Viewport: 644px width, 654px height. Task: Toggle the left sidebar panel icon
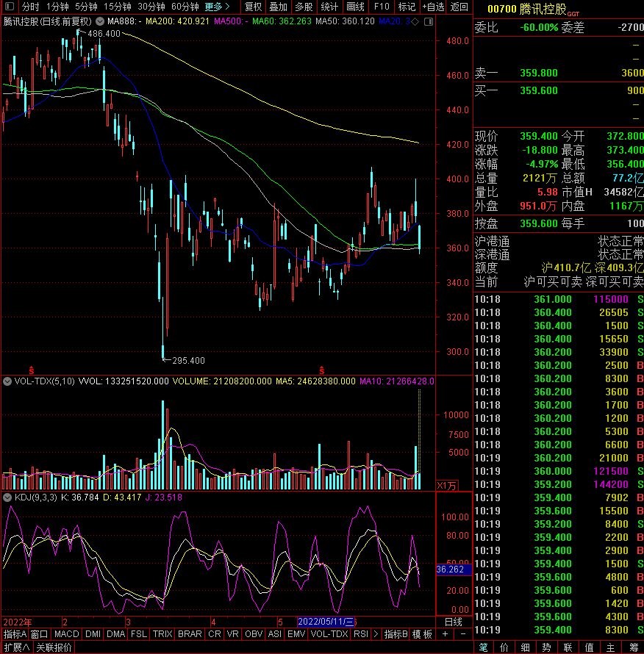click(x=10, y=7)
